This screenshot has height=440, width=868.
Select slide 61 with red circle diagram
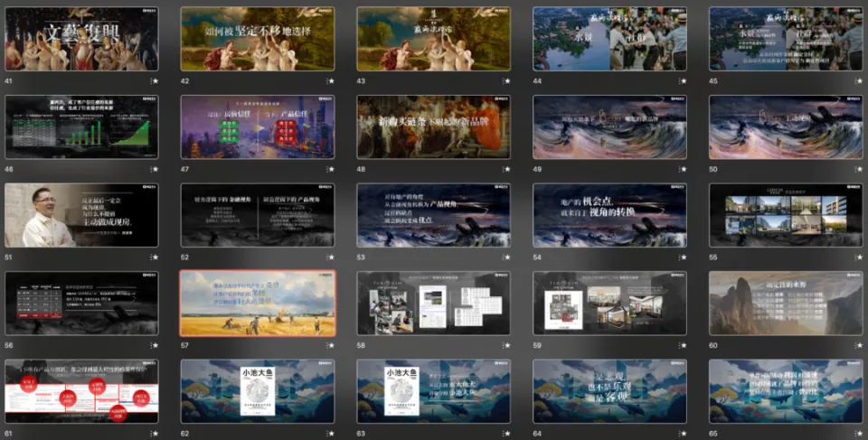(81, 391)
